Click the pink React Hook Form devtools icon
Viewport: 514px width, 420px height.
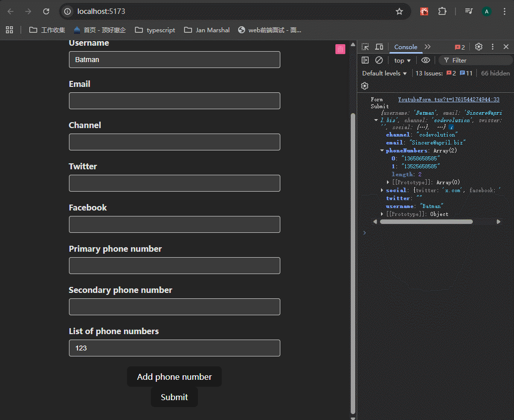click(340, 49)
